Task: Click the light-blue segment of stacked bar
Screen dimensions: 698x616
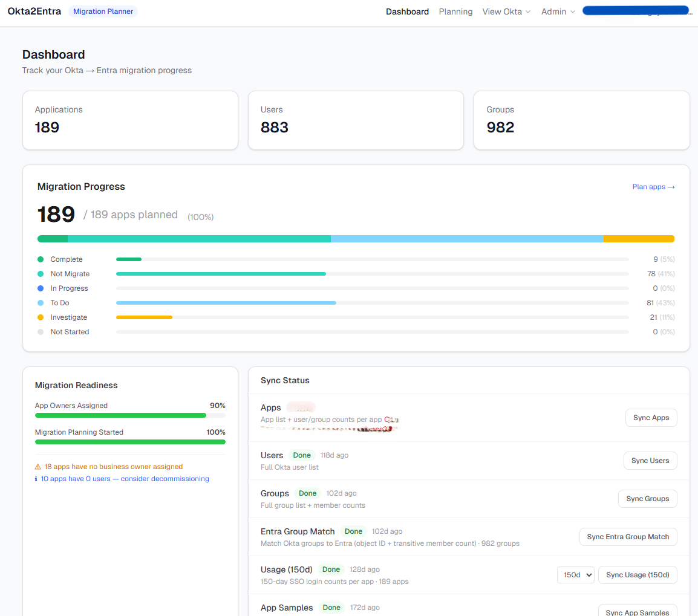Action: 467,239
